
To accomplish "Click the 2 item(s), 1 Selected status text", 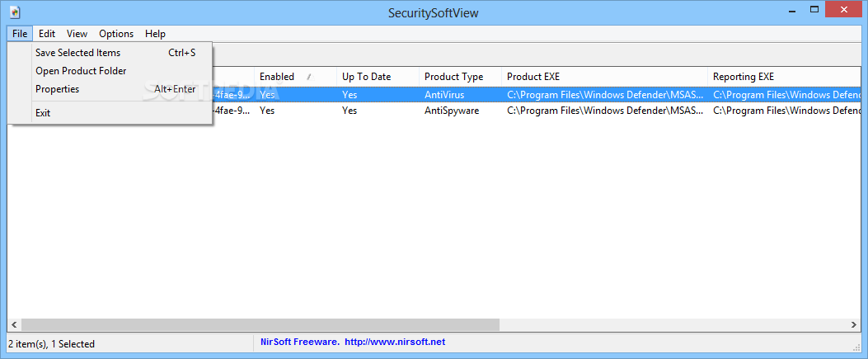I will [x=51, y=344].
